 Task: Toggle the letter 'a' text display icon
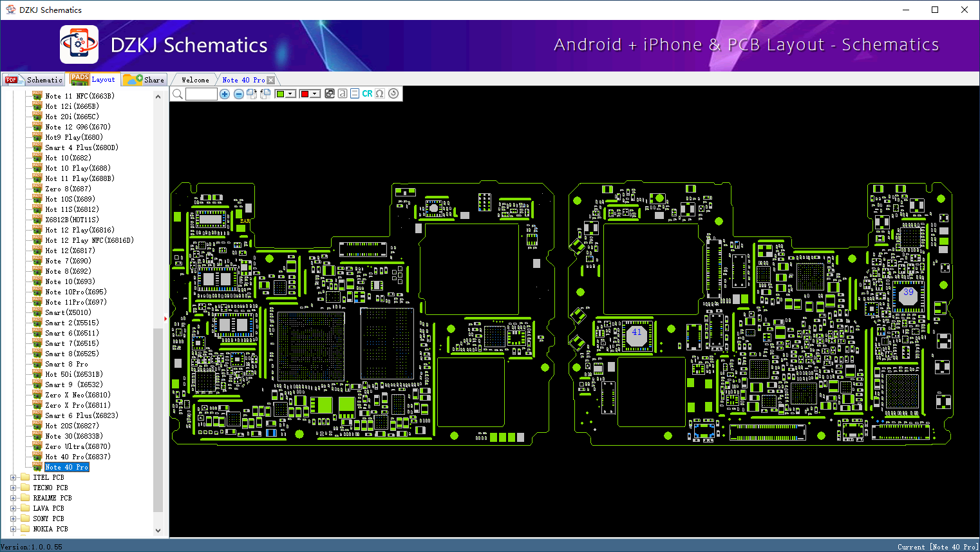coord(343,94)
